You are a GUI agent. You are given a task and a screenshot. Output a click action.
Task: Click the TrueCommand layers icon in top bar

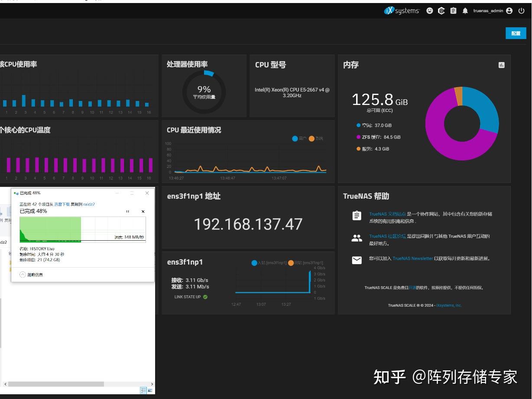[441, 10]
